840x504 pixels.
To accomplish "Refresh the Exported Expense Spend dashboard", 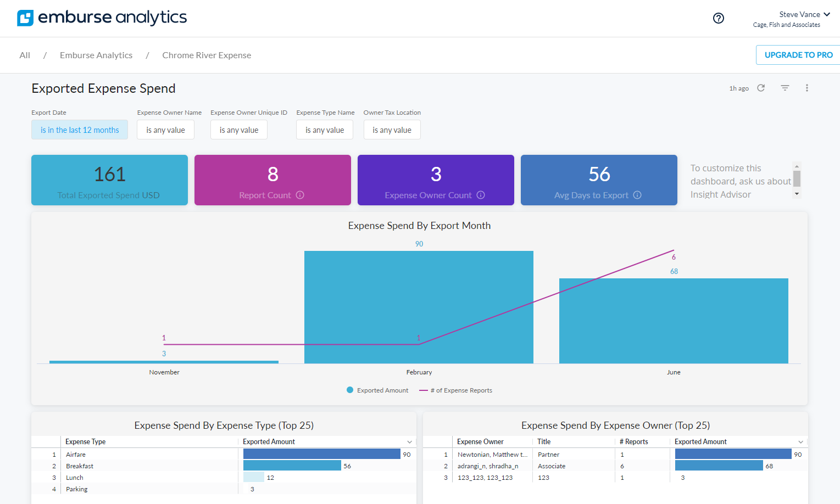I will tap(761, 88).
